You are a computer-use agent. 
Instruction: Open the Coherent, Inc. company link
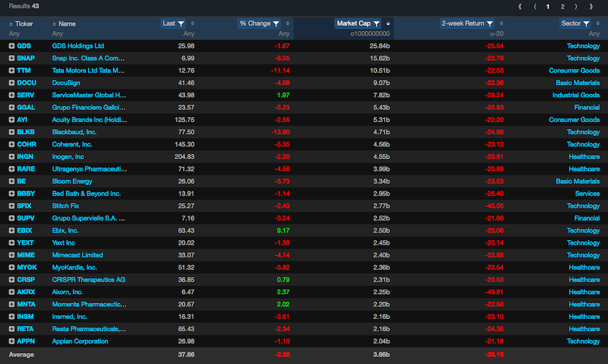[72, 144]
